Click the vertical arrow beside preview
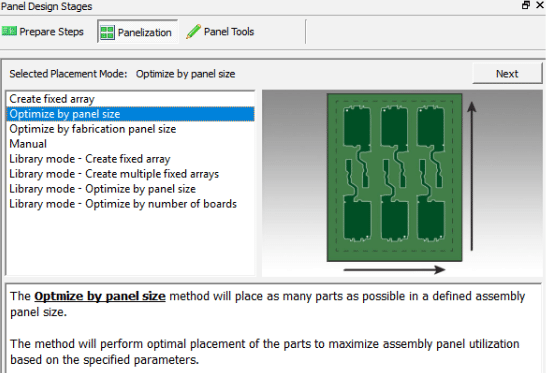548x373 pixels. pos(472,176)
